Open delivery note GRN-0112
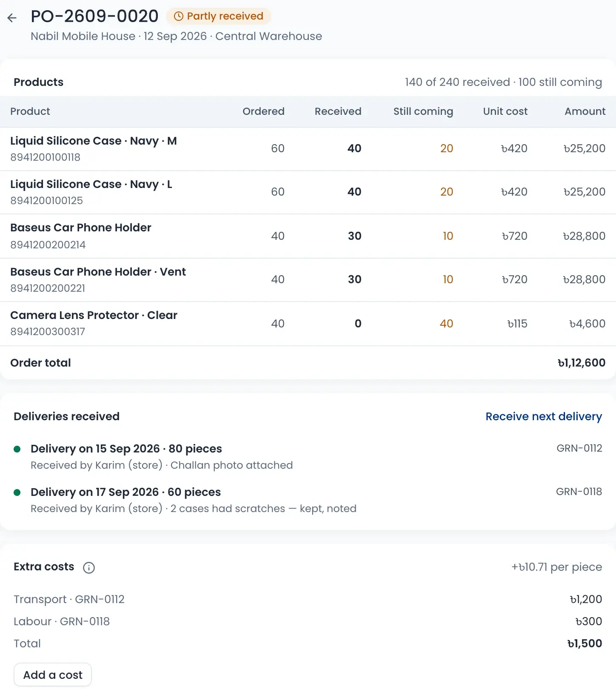This screenshot has width=616, height=689. point(579,448)
